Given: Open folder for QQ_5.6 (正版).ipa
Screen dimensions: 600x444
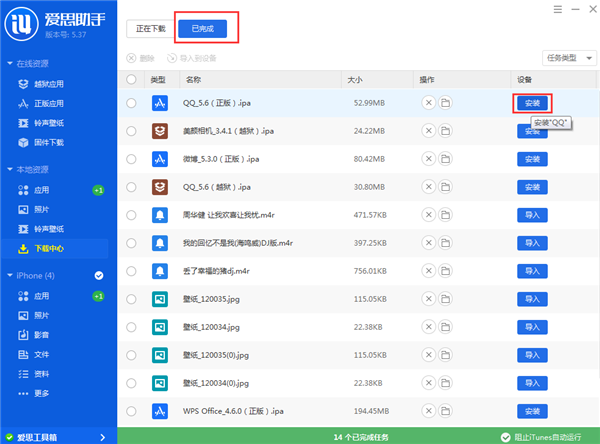Looking at the screenshot, I should click(x=445, y=103).
